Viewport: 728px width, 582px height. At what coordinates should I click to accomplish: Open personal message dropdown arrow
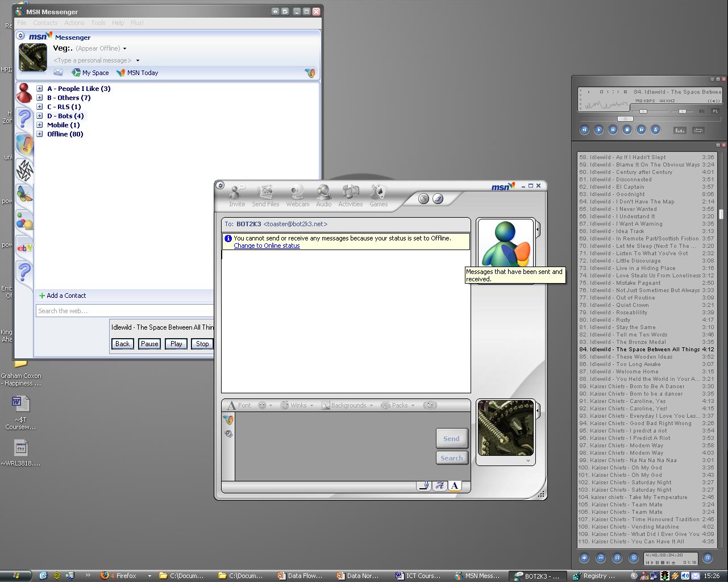138,61
